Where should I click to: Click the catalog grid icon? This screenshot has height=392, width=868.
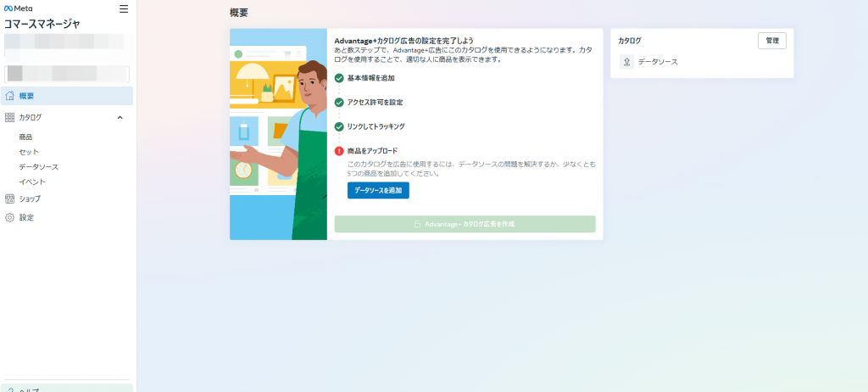[x=9, y=118]
